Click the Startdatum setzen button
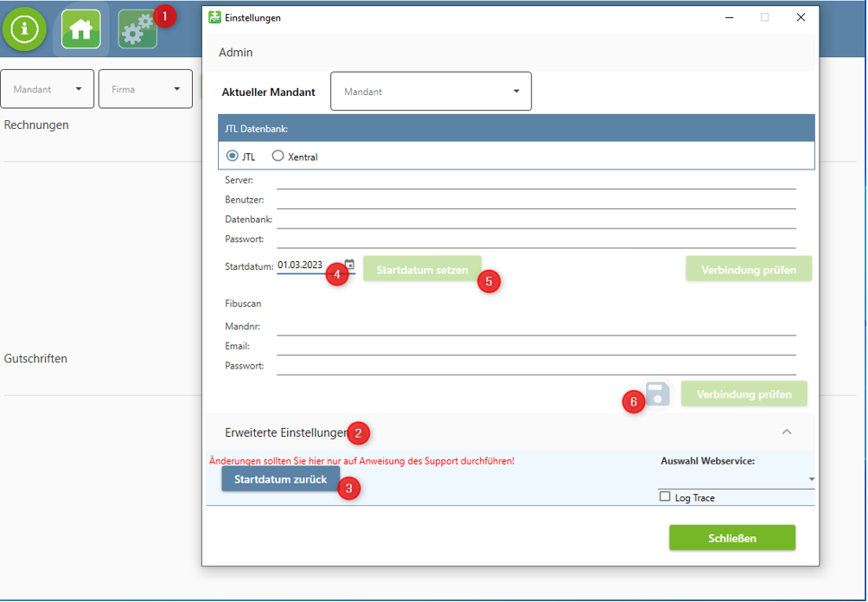This screenshot has width=868, height=602. pos(422,270)
